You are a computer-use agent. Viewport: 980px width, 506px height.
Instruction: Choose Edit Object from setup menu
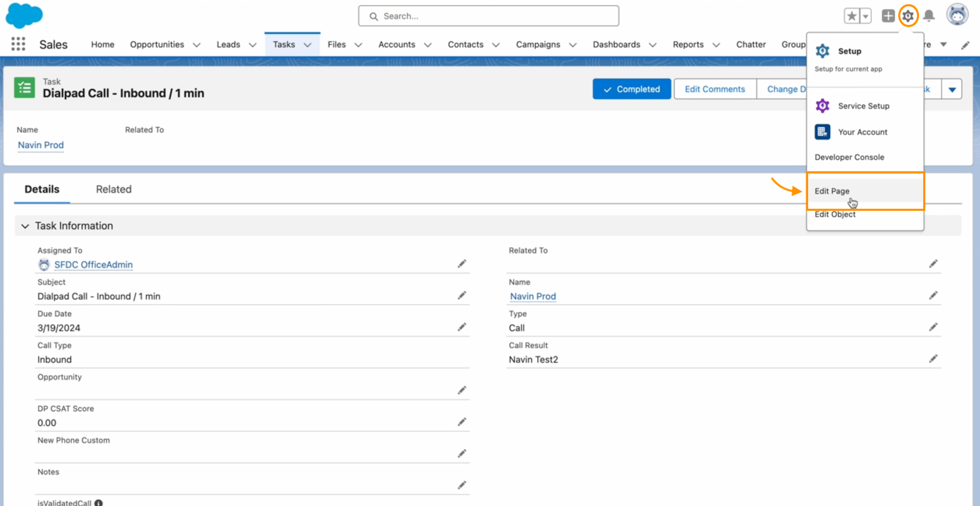point(865,214)
